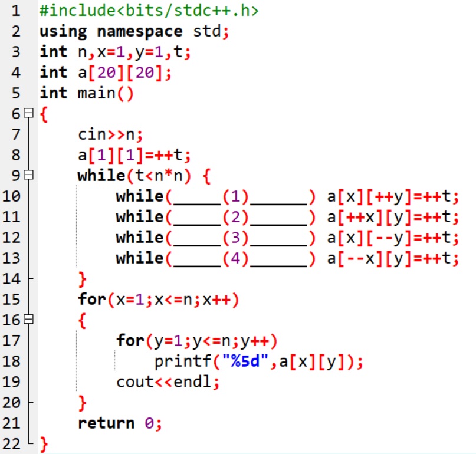Click the 'for(y=1;y<=n;y++)' line

(x=197, y=341)
